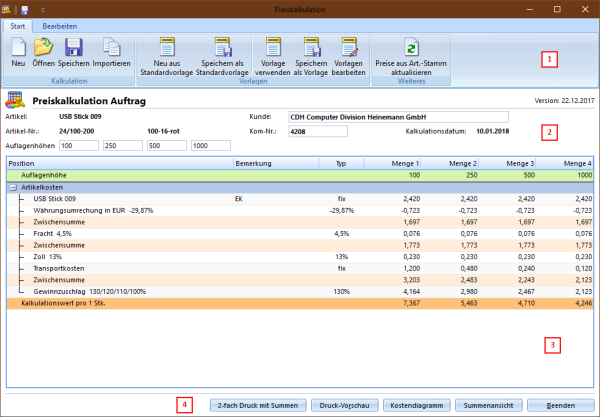Click the Kunde input field
The image size is (600, 417).
point(398,117)
